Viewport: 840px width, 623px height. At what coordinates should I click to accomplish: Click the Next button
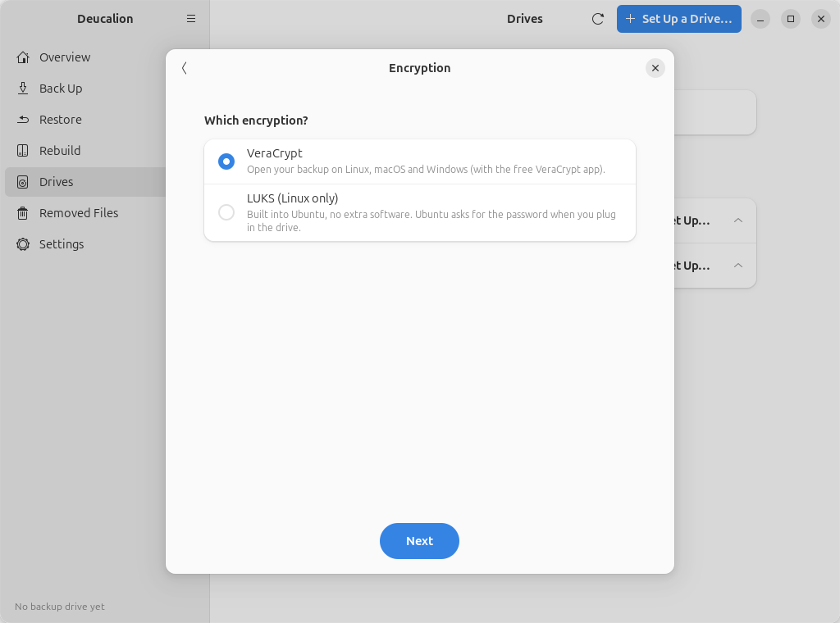point(419,541)
